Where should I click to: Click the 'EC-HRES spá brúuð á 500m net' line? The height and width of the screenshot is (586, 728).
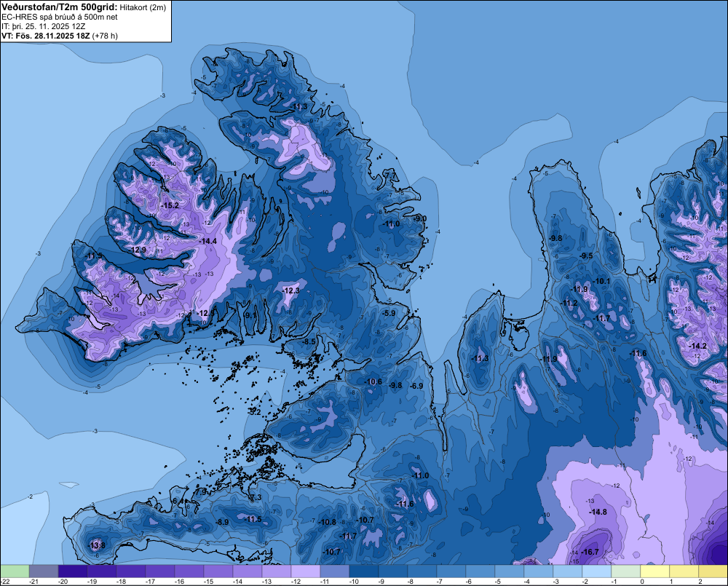click(x=60, y=17)
